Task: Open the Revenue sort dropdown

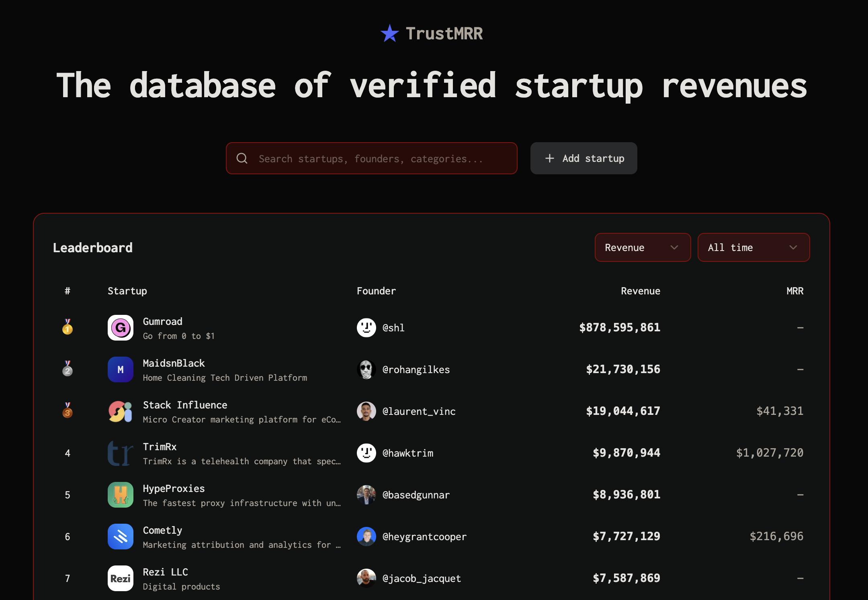Action: click(642, 247)
